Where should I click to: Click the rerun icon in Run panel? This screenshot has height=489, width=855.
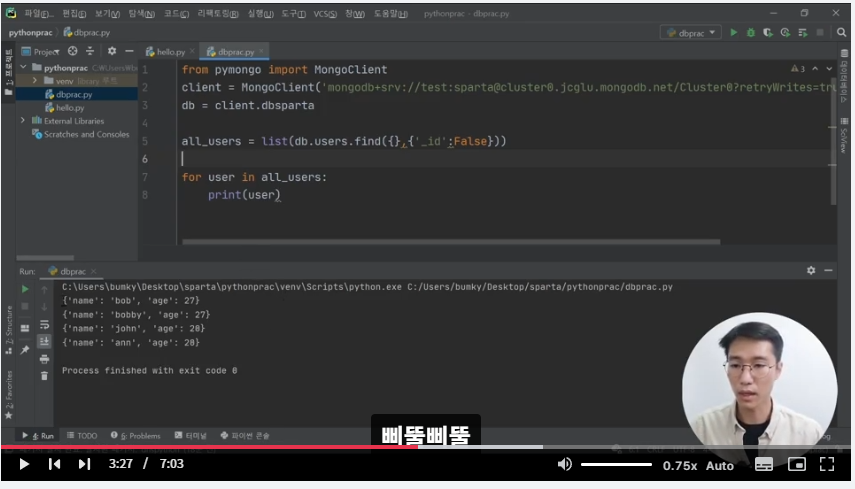tap(25, 290)
